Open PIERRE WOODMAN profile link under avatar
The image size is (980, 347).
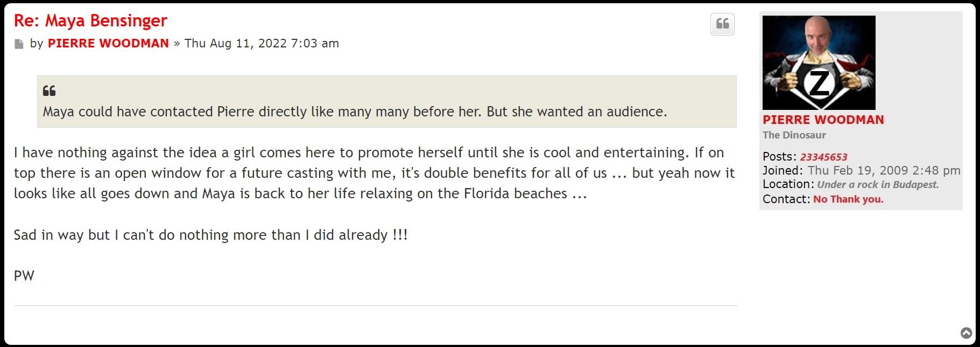pos(823,120)
